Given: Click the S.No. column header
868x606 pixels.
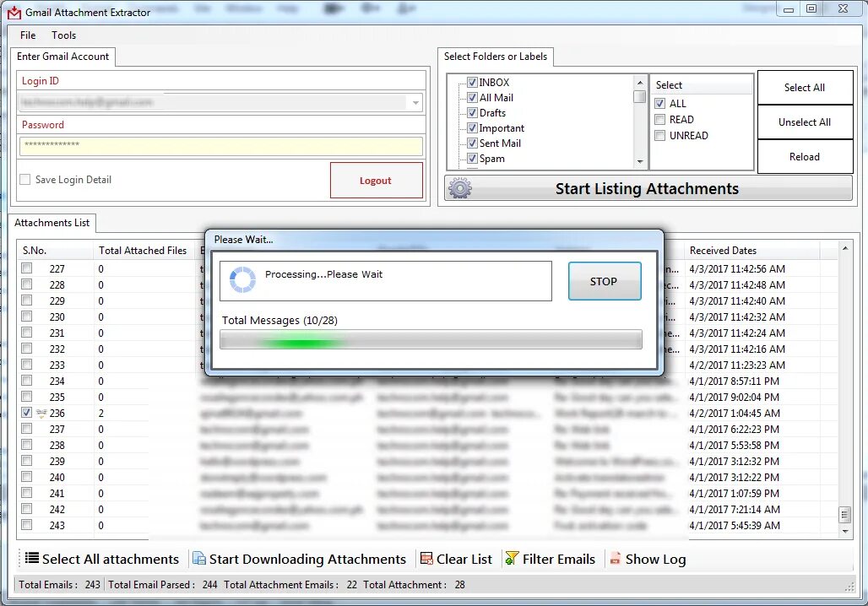Looking at the screenshot, I should point(55,250).
